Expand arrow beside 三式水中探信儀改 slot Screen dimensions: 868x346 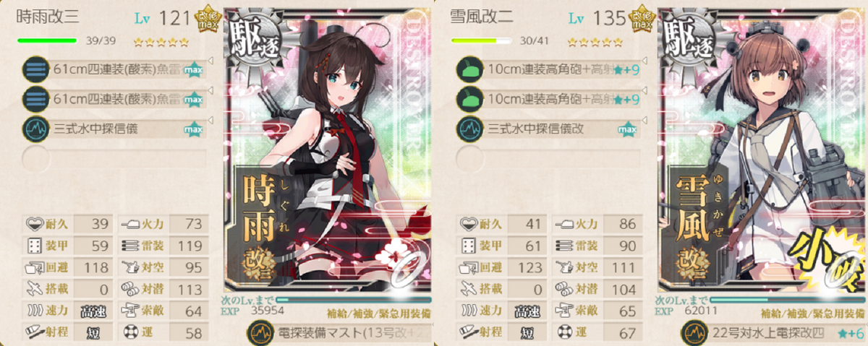point(644,118)
